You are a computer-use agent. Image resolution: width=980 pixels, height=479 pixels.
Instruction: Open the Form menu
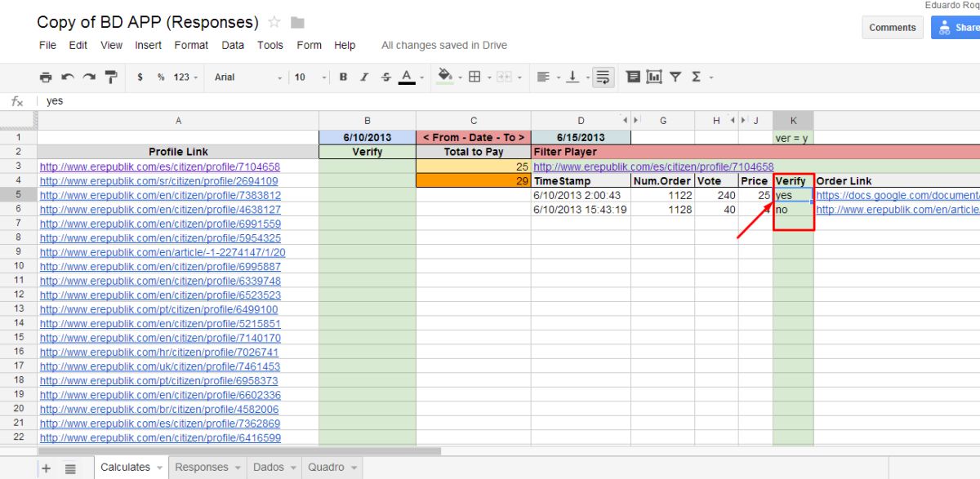point(309,45)
